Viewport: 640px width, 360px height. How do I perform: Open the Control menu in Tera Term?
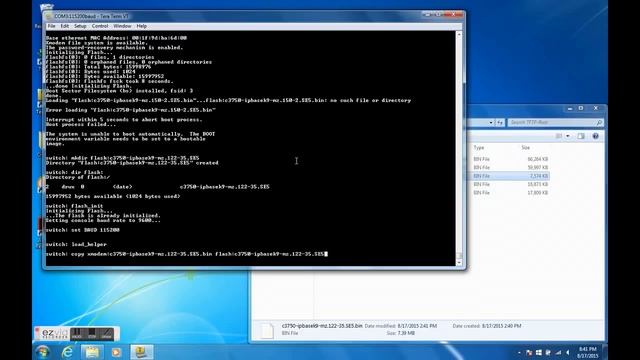pos(100,26)
